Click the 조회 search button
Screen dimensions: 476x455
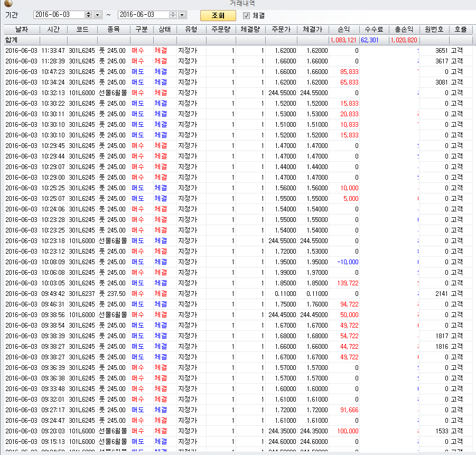click(218, 15)
